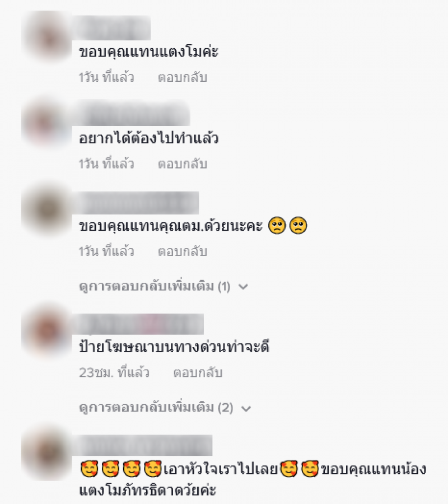Image resolution: width=448 pixels, height=504 pixels.
Task: Click first heart-face emoji before เอาหัวใจเราไปเลย
Action: click(x=89, y=469)
